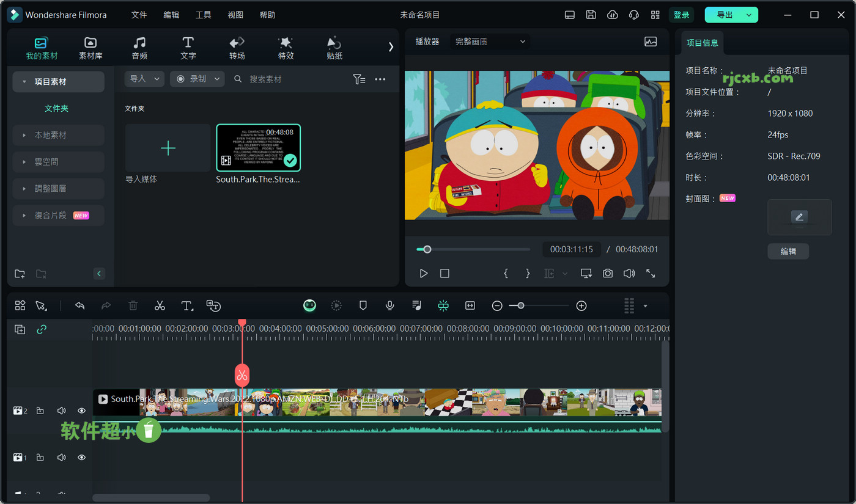Screen dimensions: 856x504
Task: Click the scissors split icon in timeline toolbar
Action: pos(160,305)
